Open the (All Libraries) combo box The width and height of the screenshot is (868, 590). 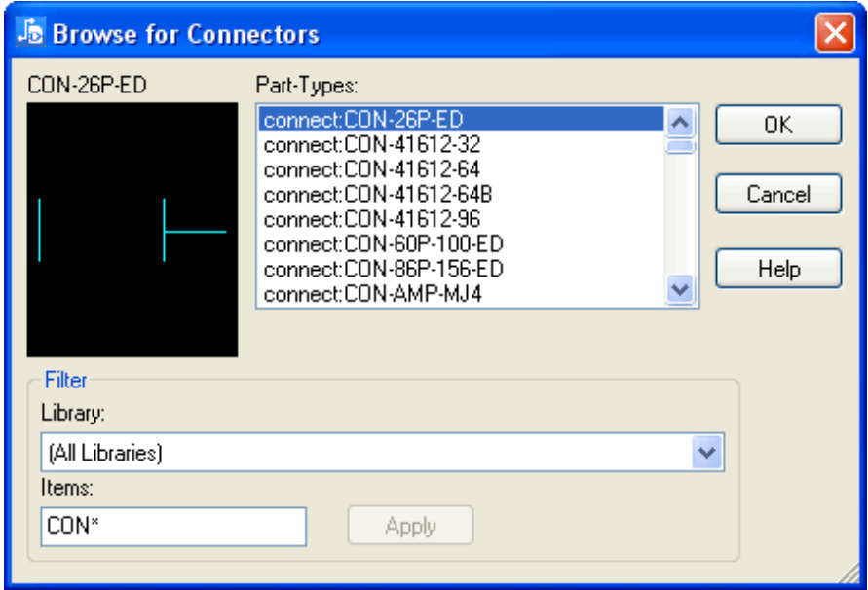(368, 453)
